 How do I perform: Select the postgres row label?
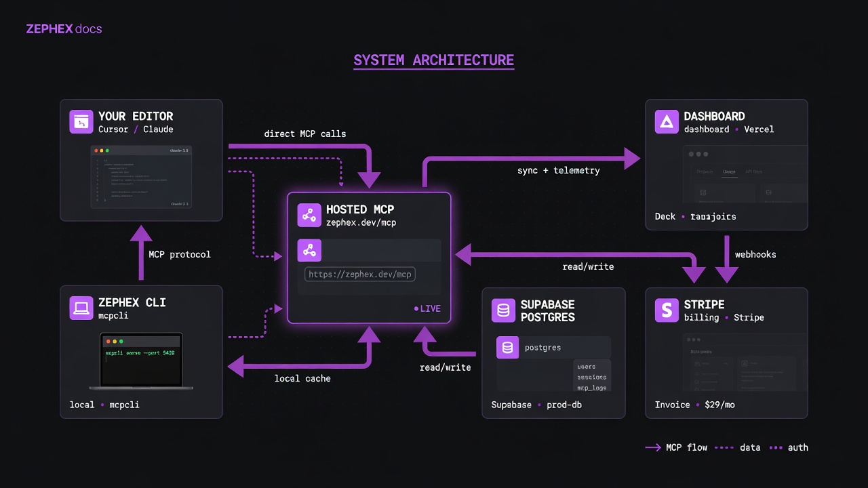click(542, 348)
